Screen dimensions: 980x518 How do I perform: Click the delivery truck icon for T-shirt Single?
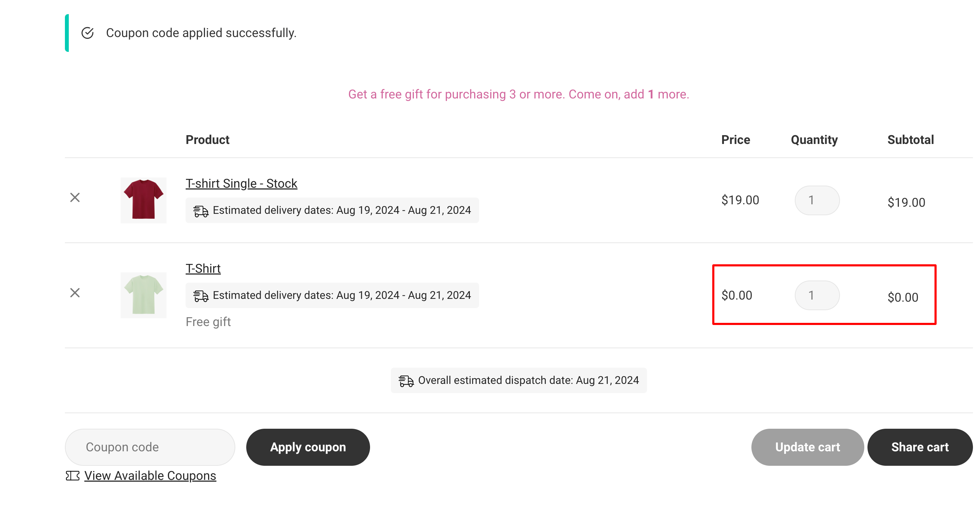(x=201, y=210)
